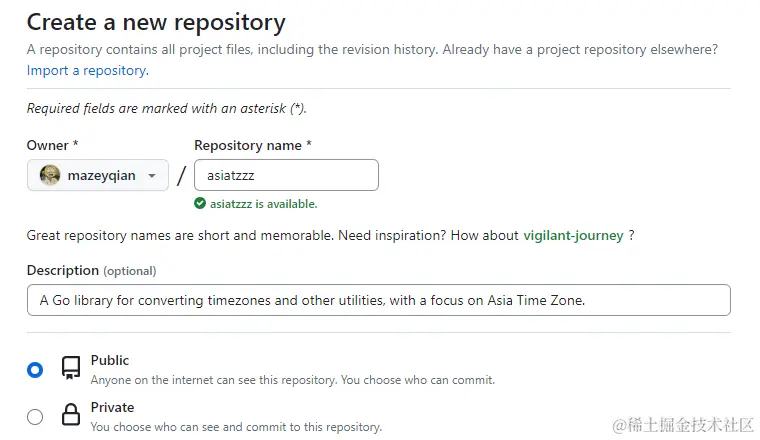Viewport: 760px width, 440px height.
Task: Use the vigilant-journey name suggestion
Action: tap(573, 235)
